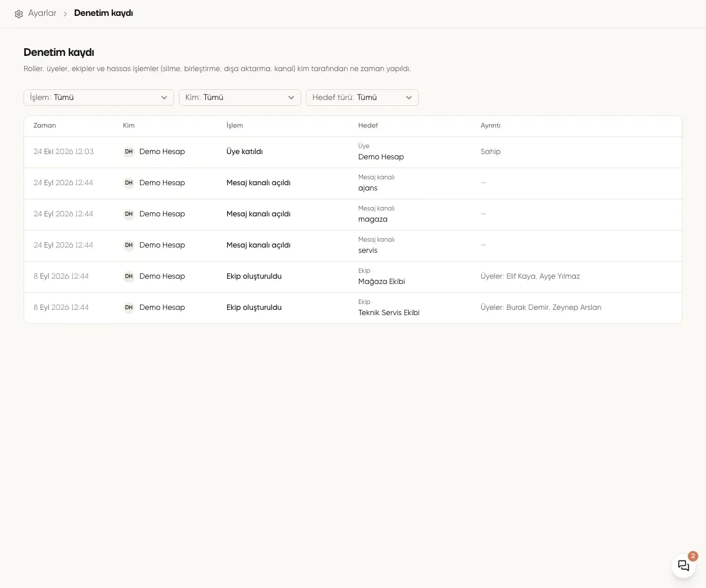Go back to Ayarlar via breadcrumb

pyautogui.click(x=42, y=14)
